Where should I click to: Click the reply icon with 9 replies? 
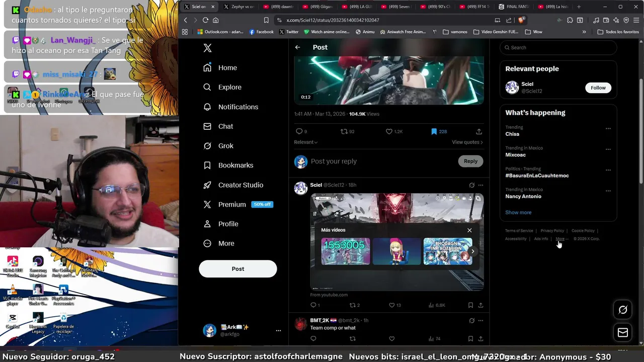pos(301,131)
